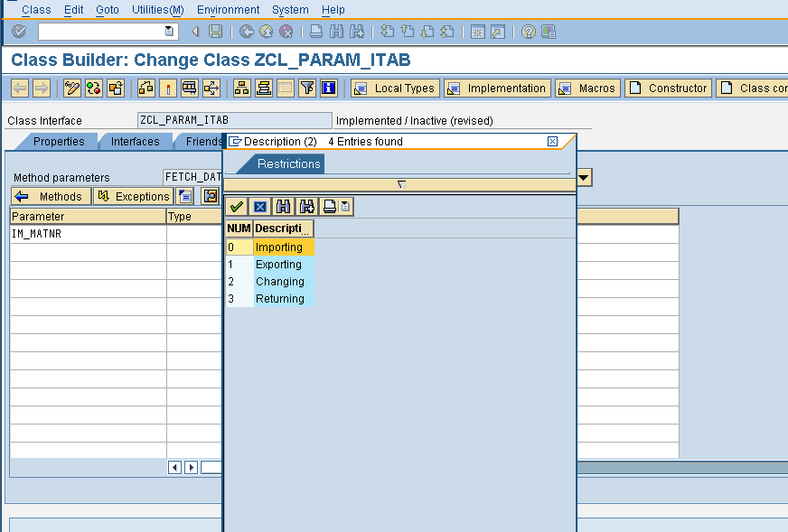The height and width of the screenshot is (532, 788).
Task: Click the Find Next binoculars icon
Action: (x=305, y=206)
